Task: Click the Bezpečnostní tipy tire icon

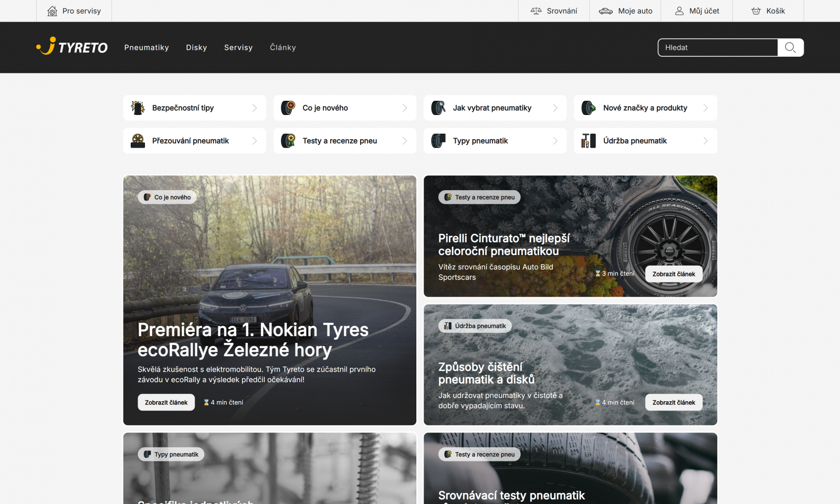Action: [x=138, y=108]
